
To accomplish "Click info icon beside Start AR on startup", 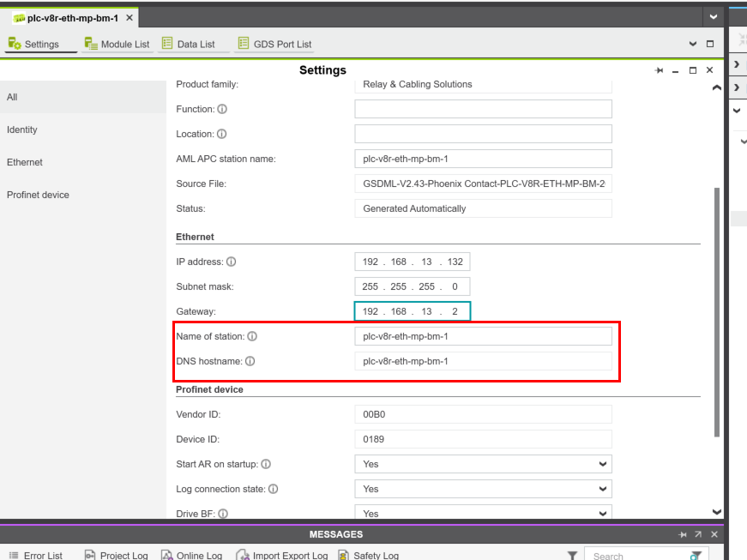I will [x=266, y=464].
